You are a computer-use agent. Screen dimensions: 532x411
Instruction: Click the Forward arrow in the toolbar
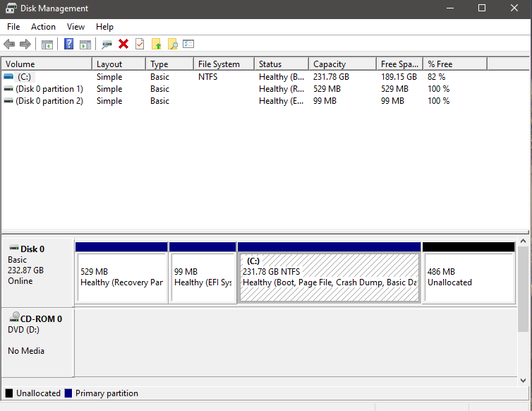coord(25,44)
